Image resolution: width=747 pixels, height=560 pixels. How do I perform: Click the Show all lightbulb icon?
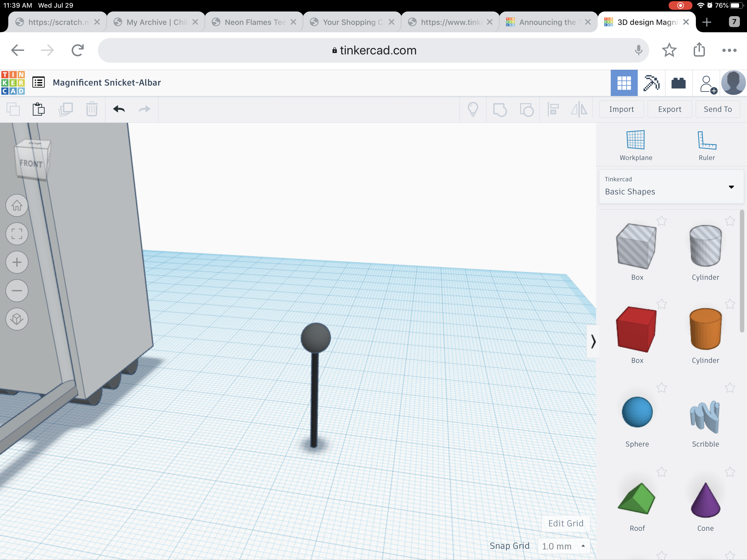pyautogui.click(x=473, y=109)
